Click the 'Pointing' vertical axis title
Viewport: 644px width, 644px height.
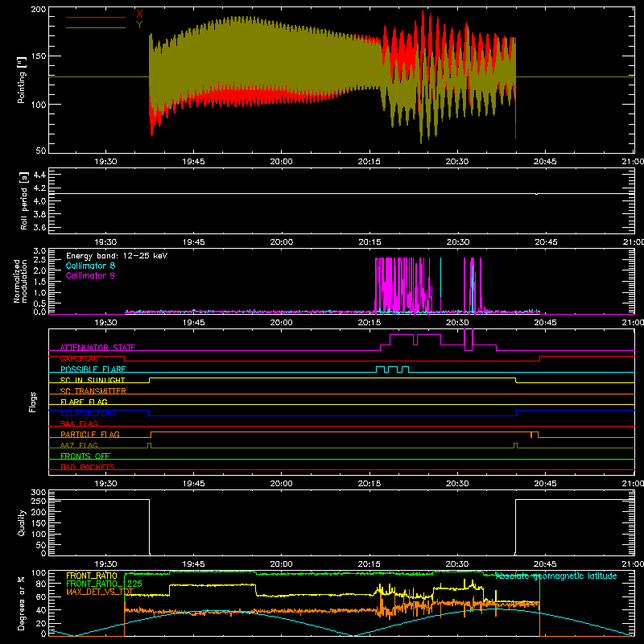click(22, 80)
